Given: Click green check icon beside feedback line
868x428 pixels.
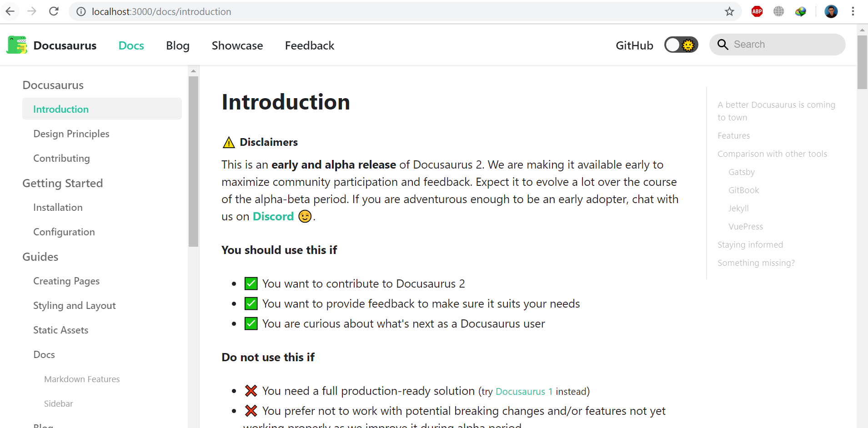Looking at the screenshot, I should pyautogui.click(x=251, y=304).
